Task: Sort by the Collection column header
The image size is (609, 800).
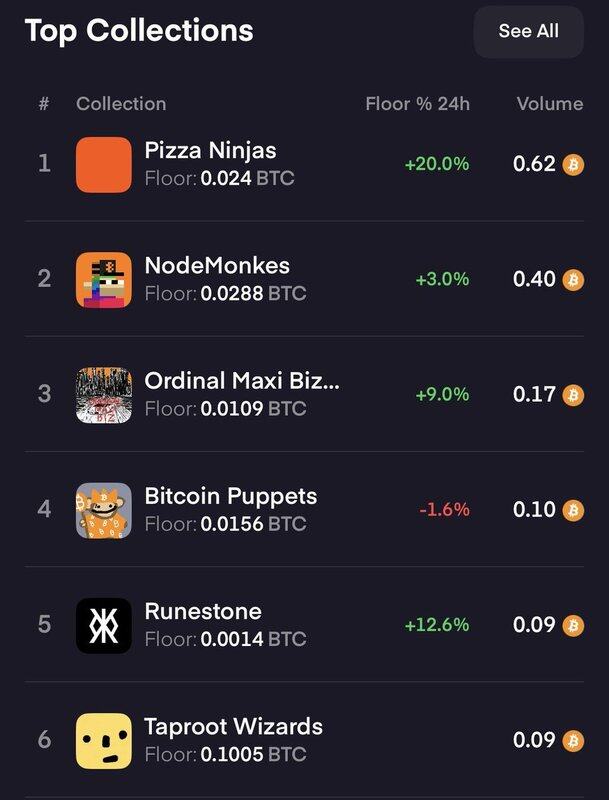Action: point(121,104)
